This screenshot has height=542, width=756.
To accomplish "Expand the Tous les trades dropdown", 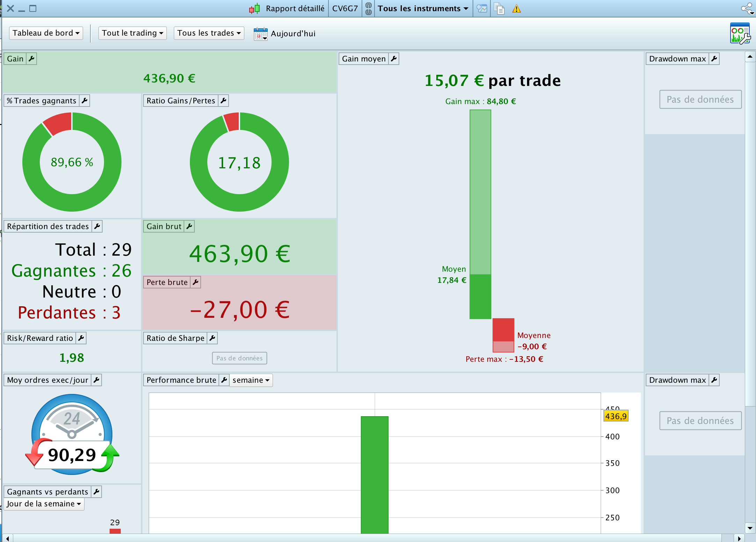I will pos(209,33).
